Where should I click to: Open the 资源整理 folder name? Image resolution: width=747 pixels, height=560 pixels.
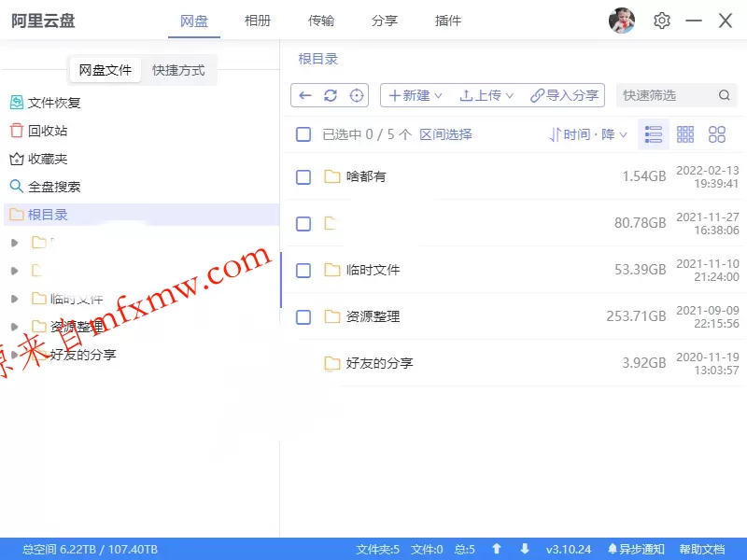click(373, 316)
